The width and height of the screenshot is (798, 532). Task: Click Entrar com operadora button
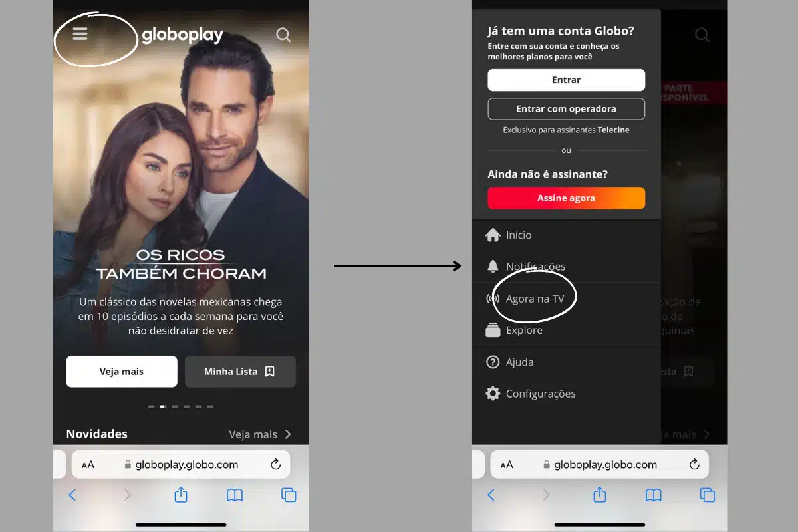click(x=567, y=109)
